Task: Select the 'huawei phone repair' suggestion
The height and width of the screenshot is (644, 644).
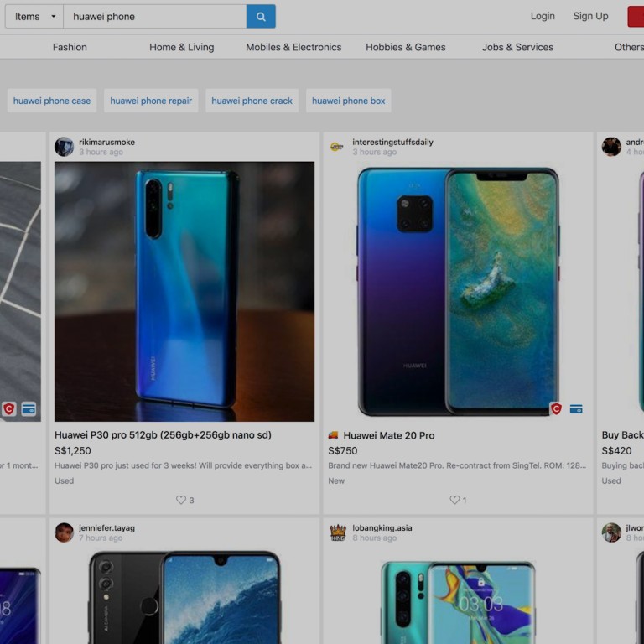Action: [x=151, y=101]
